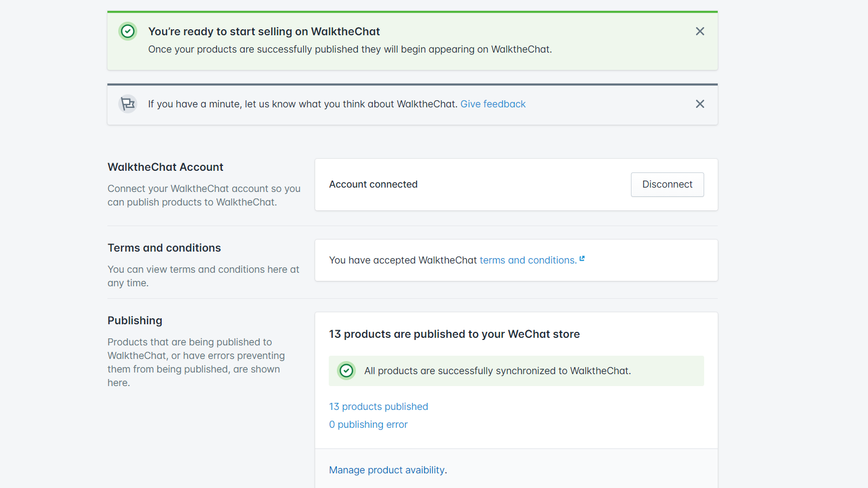Close the feedback request banner
The height and width of the screenshot is (488, 868).
[x=700, y=104]
